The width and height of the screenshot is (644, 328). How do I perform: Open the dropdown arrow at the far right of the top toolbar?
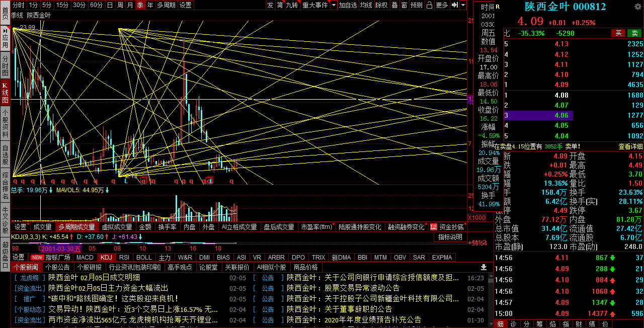click(x=463, y=5)
